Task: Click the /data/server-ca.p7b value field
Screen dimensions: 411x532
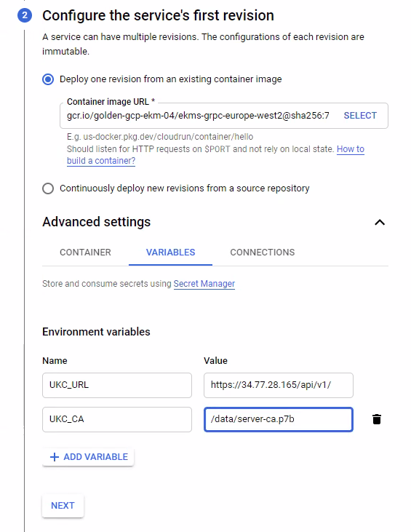Action: pos(279,419)
